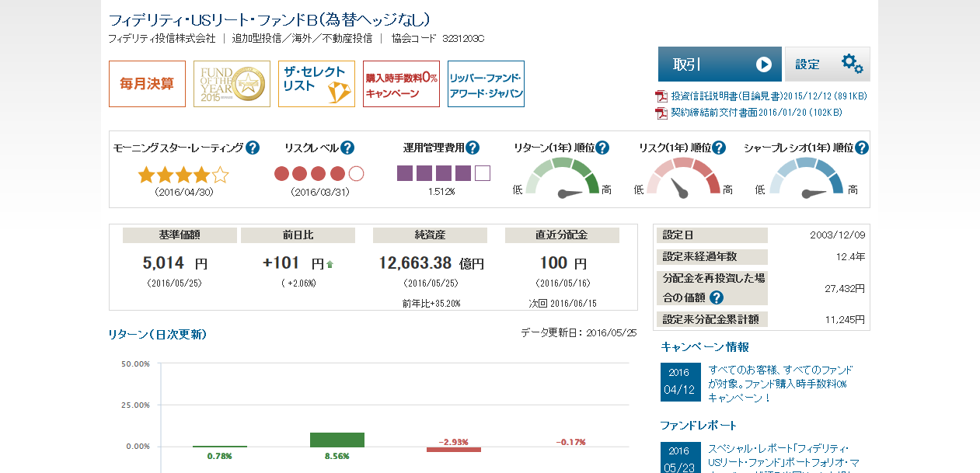Viewport: 980px width, 473px height.
Task: Click the 前年比+35.20% text
Action: click(x=431, y=303)
